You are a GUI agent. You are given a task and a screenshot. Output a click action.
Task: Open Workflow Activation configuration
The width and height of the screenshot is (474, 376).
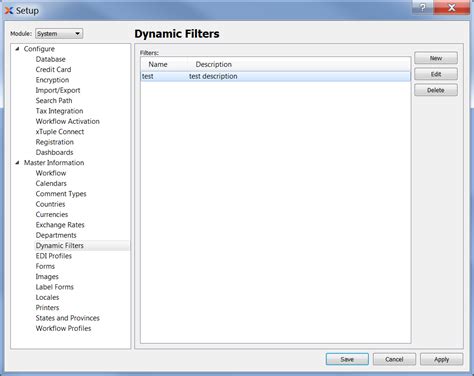click(x=68, y=121)
